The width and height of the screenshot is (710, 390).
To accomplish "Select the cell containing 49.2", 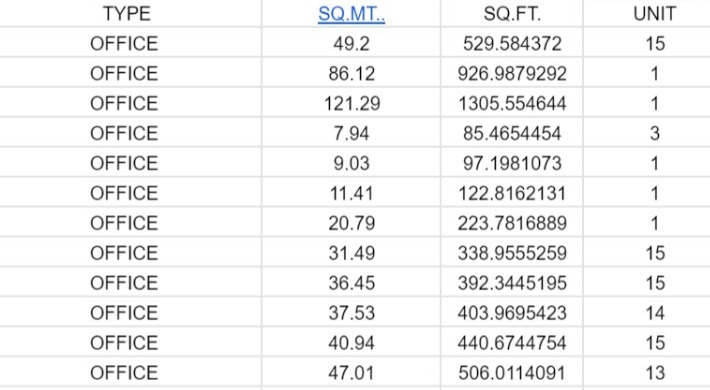I will click(x=351, y=43).
